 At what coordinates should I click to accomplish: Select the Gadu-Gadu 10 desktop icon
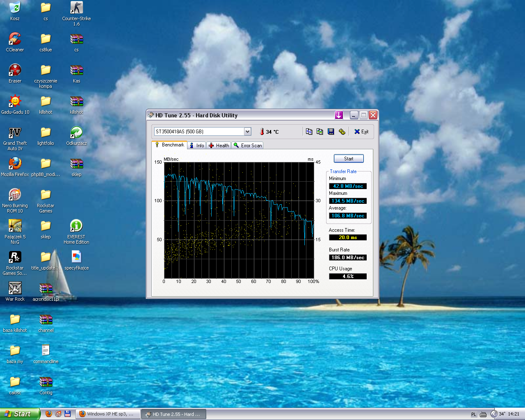click(x=15, y=105)
